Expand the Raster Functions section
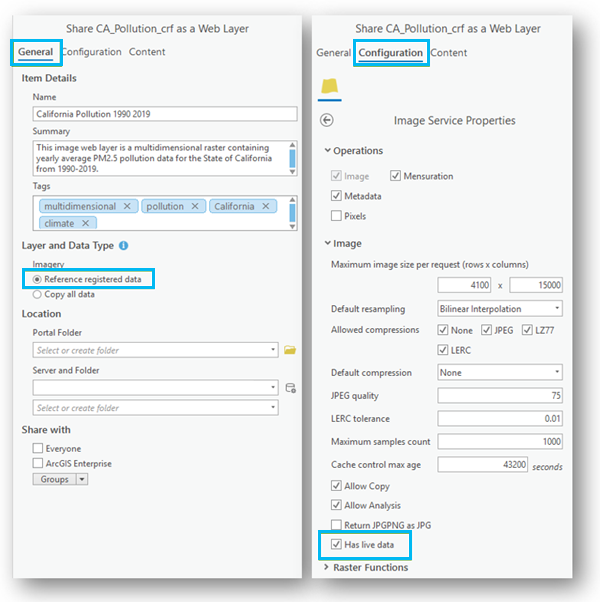 point(327,568)
